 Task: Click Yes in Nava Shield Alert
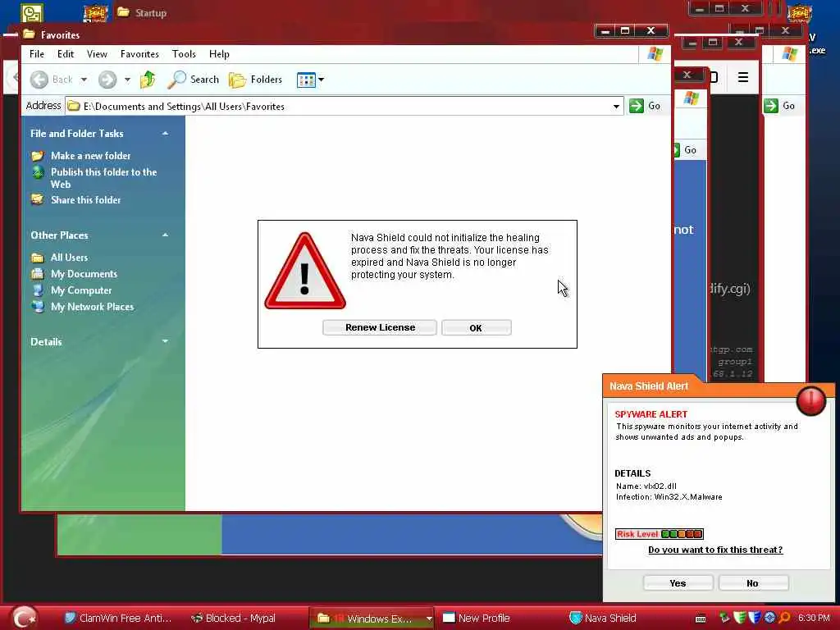[678, 583]
